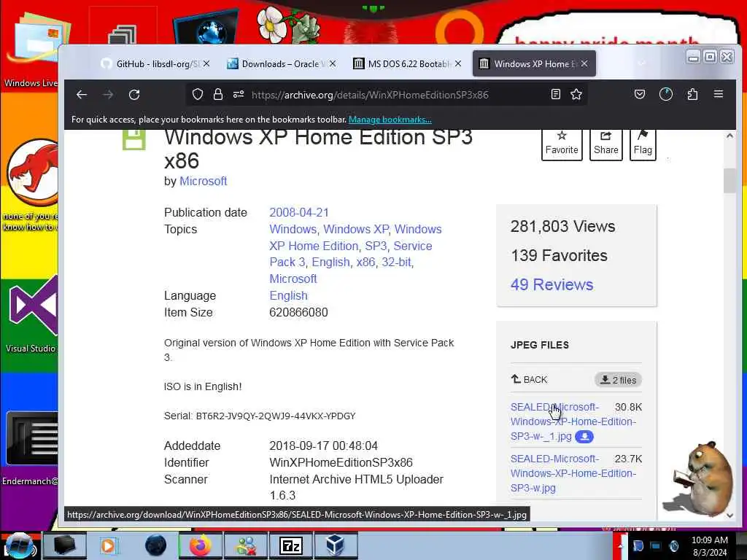Close the MS DOS 6.22 tab
The width and height of the screenshot is (747, 560).
pos(458,63)
